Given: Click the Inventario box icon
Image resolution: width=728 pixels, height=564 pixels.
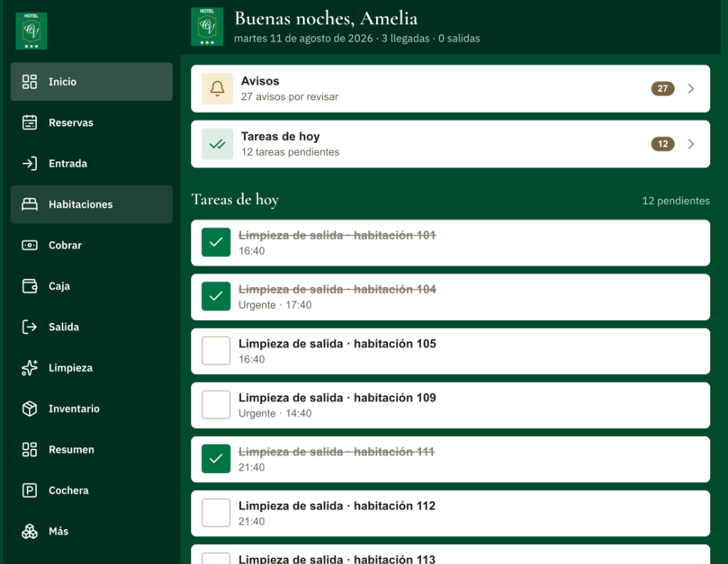Looking at the screenshot, I should pyautogui.click(x=29, y=409).
